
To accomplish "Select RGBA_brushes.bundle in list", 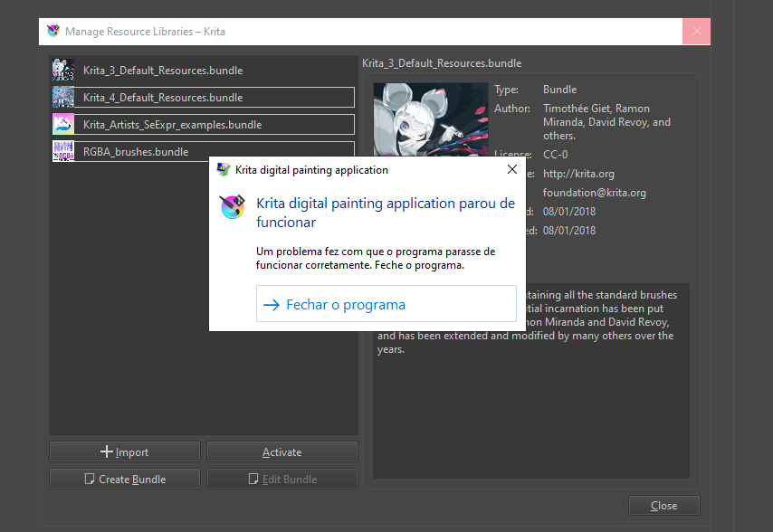I will click(203, 151).
